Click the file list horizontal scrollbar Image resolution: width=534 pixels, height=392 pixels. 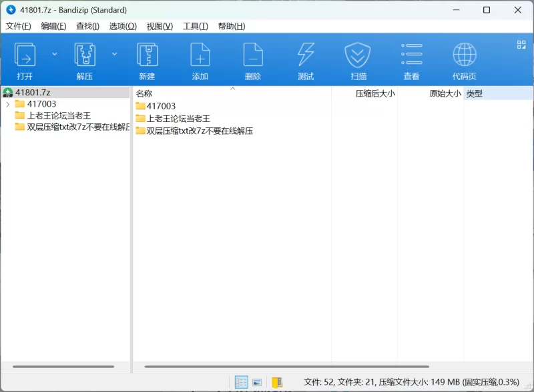[287, 367]
